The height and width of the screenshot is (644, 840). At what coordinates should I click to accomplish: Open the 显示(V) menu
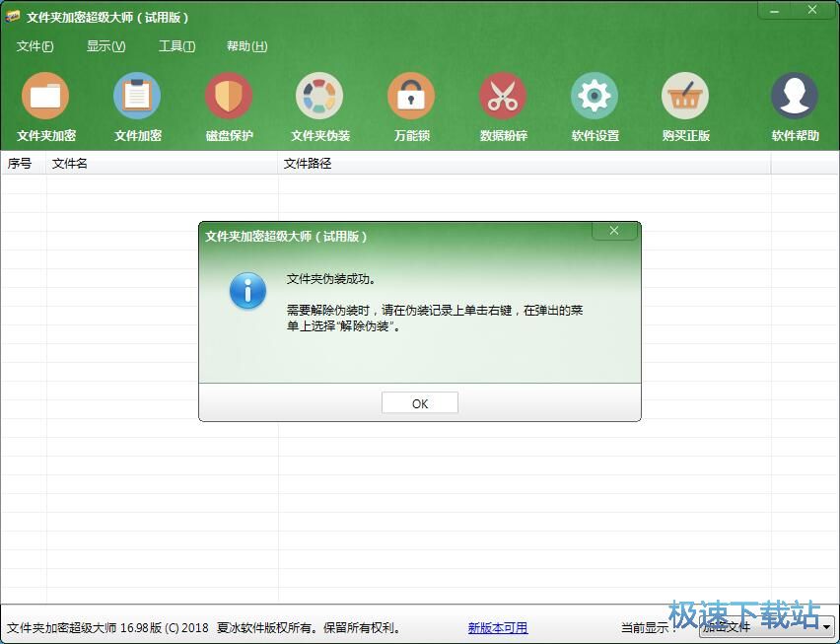point(106,46)
